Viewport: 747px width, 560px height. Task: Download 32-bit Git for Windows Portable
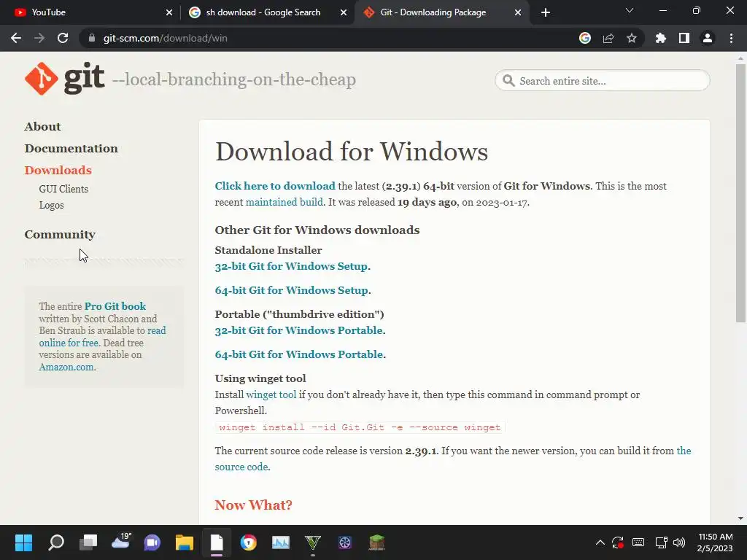pos(298,330)
